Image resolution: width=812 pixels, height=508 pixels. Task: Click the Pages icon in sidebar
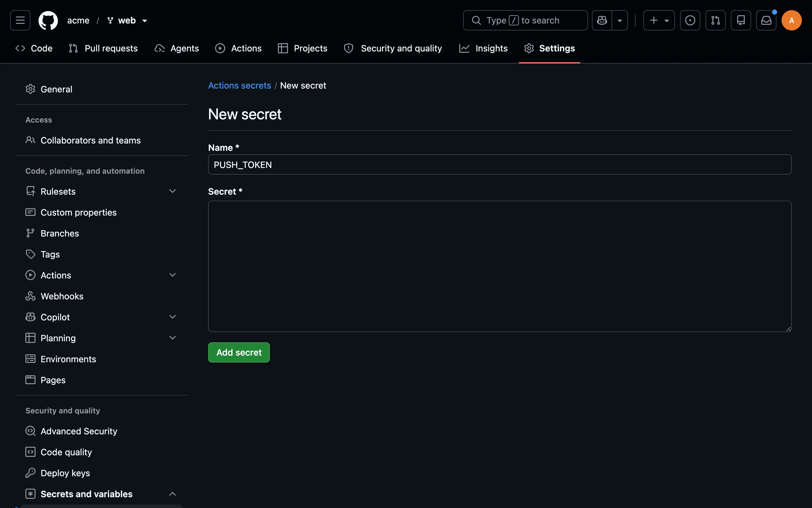(30, 380)
